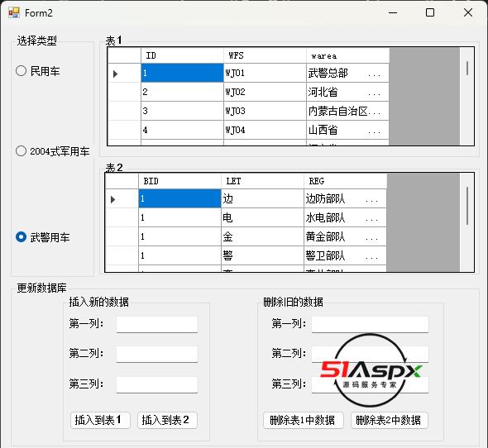The height and width of the screenshot is (448, 488).
Task: Focus the insert 第三列 text field
Action: click(x=157, y=385)
